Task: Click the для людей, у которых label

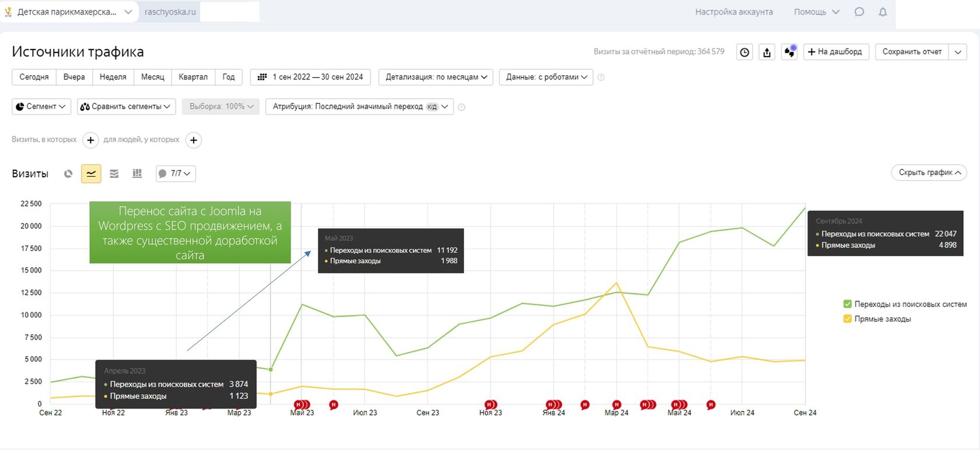Action: pyautogui.click(x=141, y=139)
